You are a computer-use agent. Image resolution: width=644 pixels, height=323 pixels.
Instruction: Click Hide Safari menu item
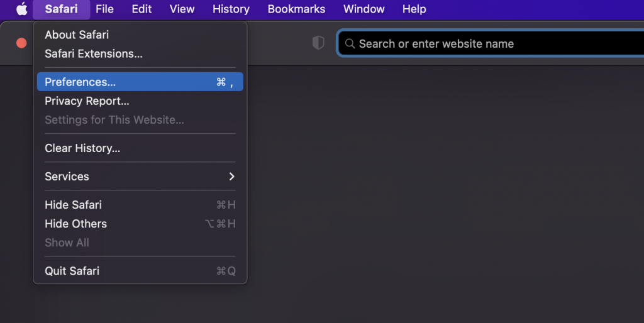click(x=73, y=205)
